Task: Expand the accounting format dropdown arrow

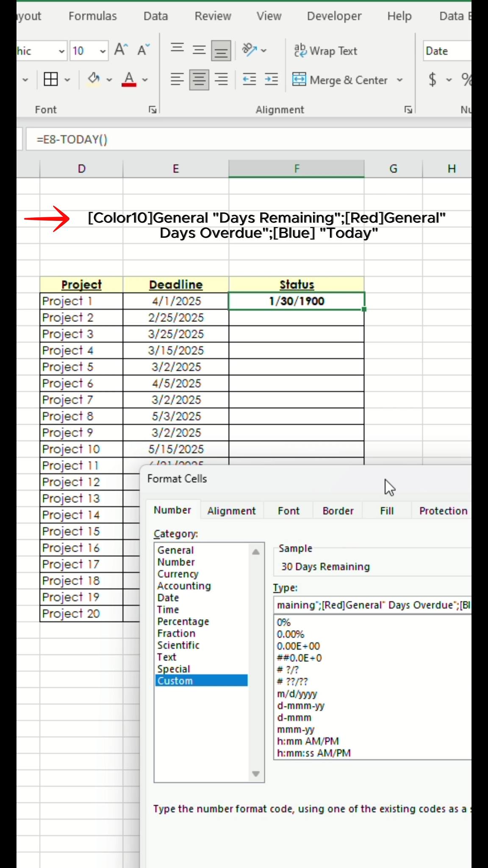Action: 449,80
